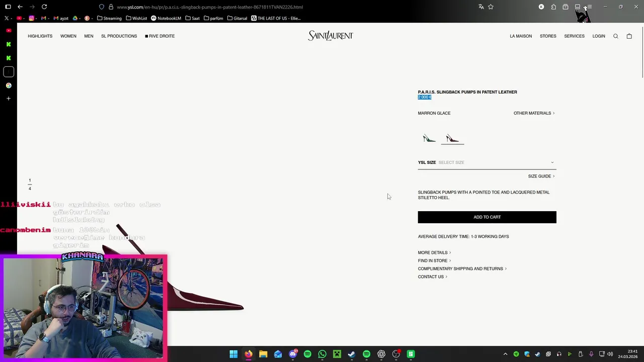The width and height of the screenshot is (644, 362).
Task: Open the Minecraft icon in the taskbar
Action: [x=337, y=354]
